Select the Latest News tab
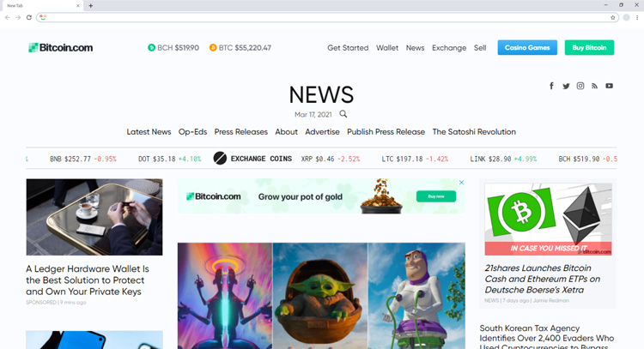 [149, 132]
